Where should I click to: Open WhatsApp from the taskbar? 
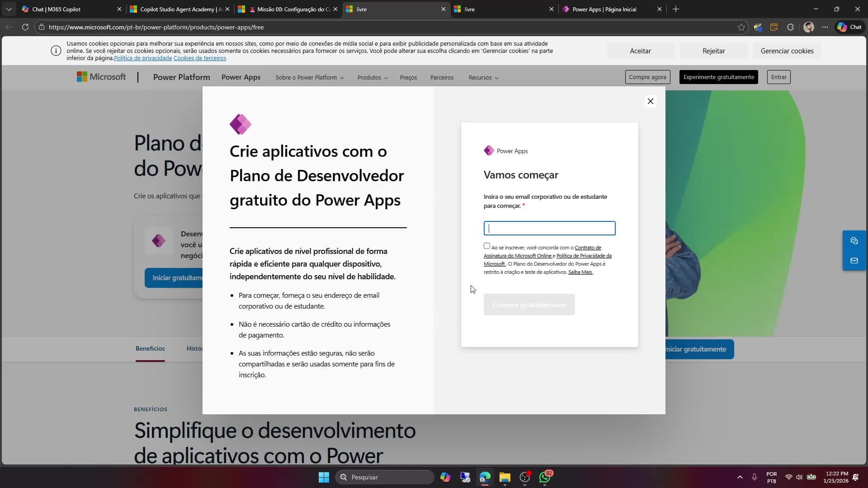545,477
